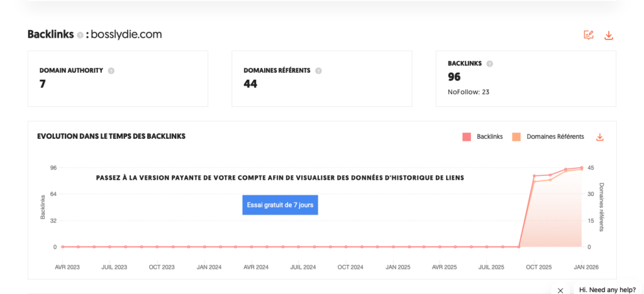This screenshot has height=294, width=644.
Task: Click the Domain Authority info icon
Action: tap(111, 71)
